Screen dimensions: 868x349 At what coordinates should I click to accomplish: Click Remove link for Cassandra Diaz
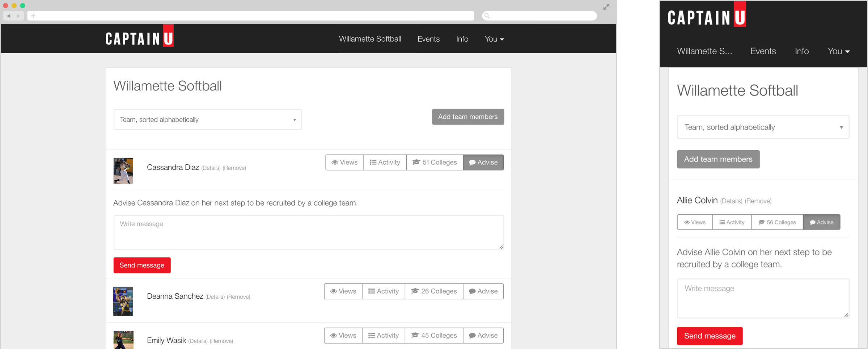234,168
